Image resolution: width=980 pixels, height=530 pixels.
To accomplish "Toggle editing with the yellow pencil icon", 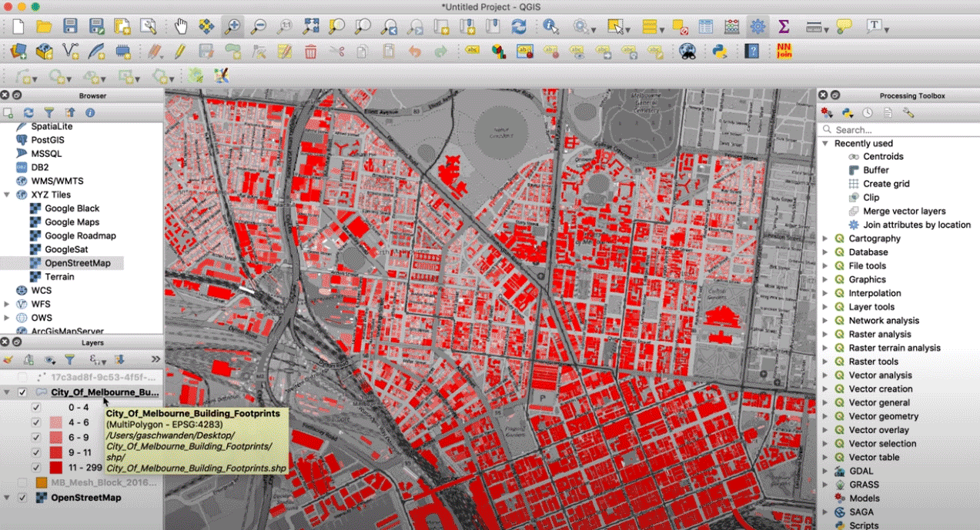I will [x=180, y=52].
